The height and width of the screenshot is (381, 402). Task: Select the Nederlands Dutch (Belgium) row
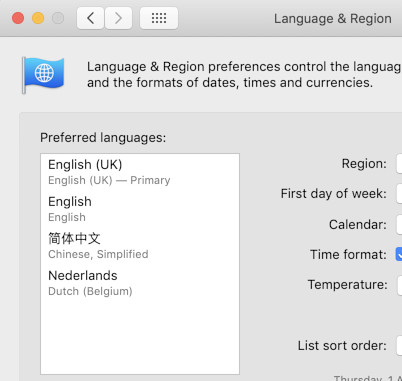pyautogui.click(x=140, y=283)
